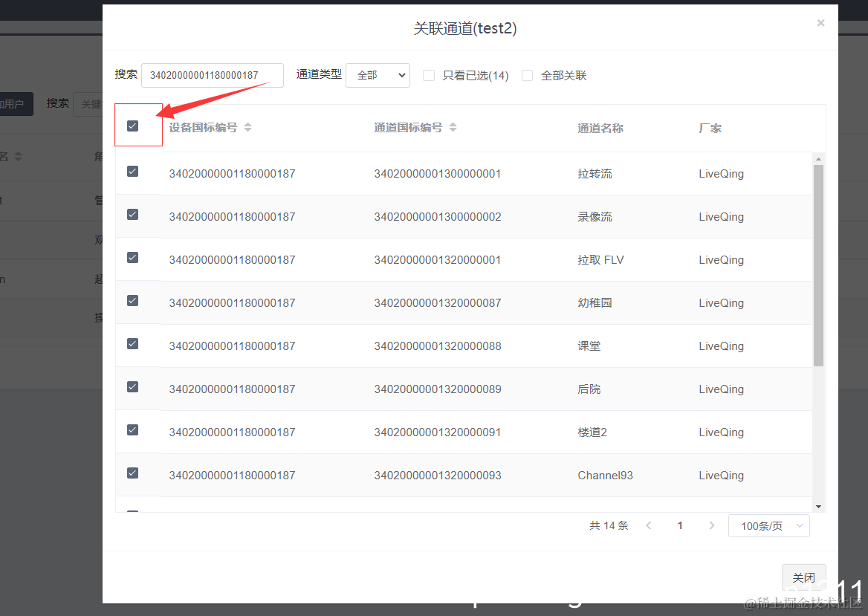Viewport: 868px width, 616px height.
Task: Click channel name Channel93
Action: pyautogui.click(x=605, y=476)
